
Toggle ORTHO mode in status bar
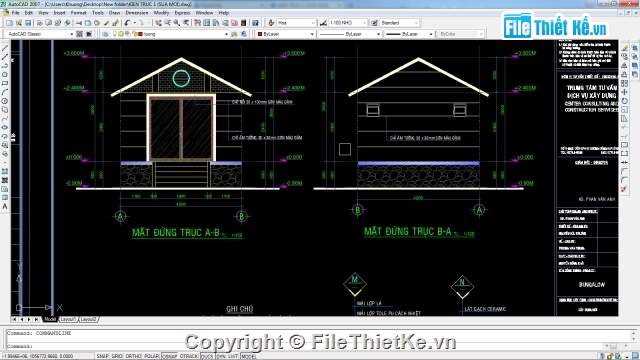[x=133, y=356]
